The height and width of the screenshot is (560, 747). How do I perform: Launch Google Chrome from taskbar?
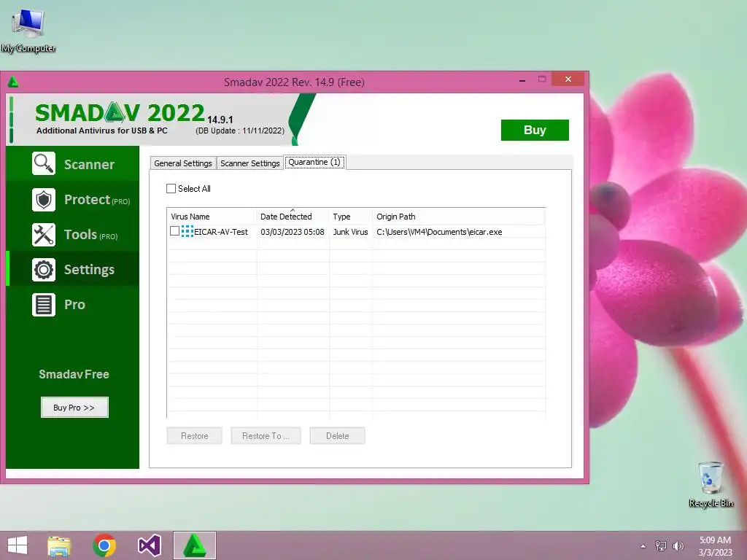tap(104, 545)
